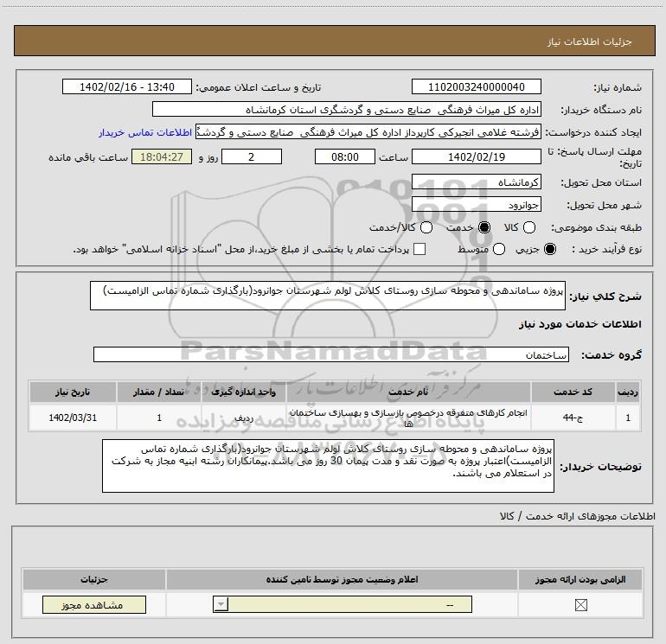Viewport: 666px width, 644px height.
Task: Click the response deadline date 1402/02/19 field
Action: [476, 156]
